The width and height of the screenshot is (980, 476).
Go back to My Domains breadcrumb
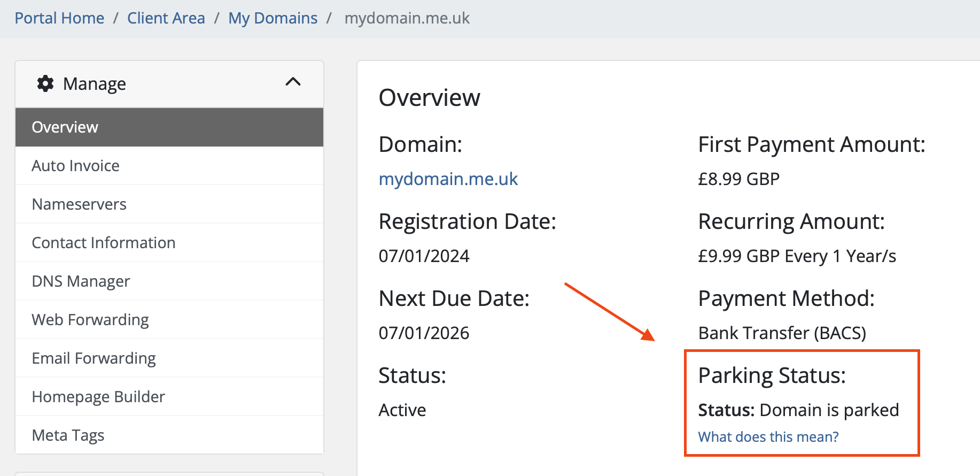[273, 18]
